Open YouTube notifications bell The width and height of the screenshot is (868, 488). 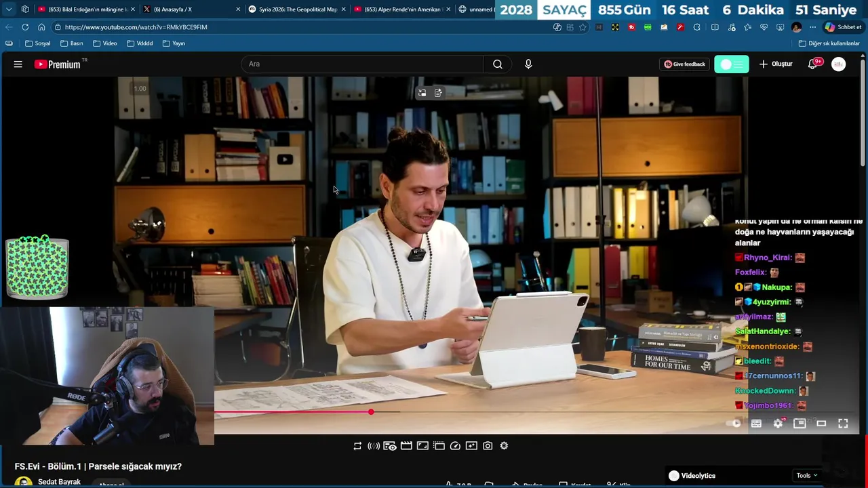pos(812,64)
